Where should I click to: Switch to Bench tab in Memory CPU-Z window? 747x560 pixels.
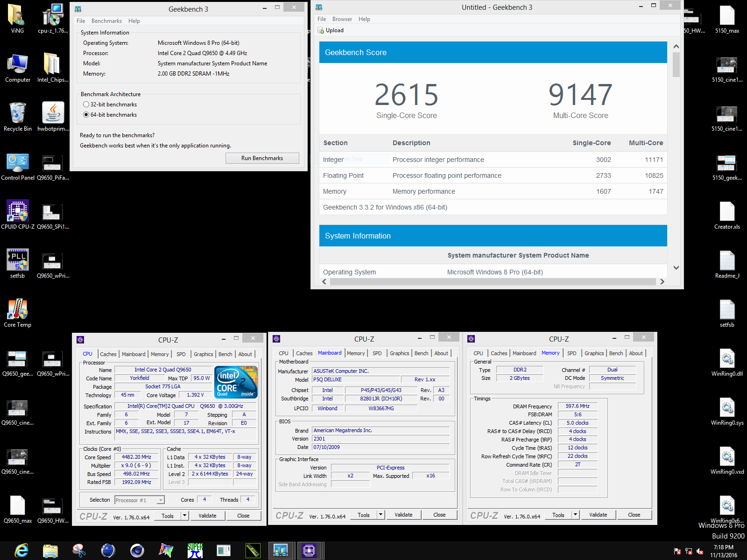(x=616, y=353)
